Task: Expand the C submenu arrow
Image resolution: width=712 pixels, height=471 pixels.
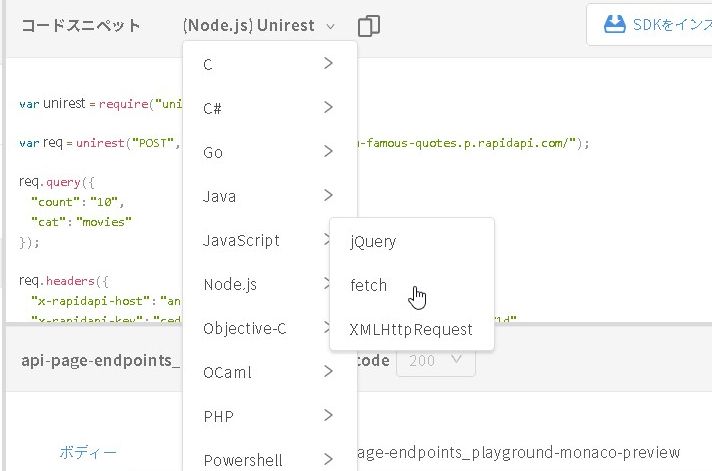Action: pyautogui.click(x=328, y=64)
